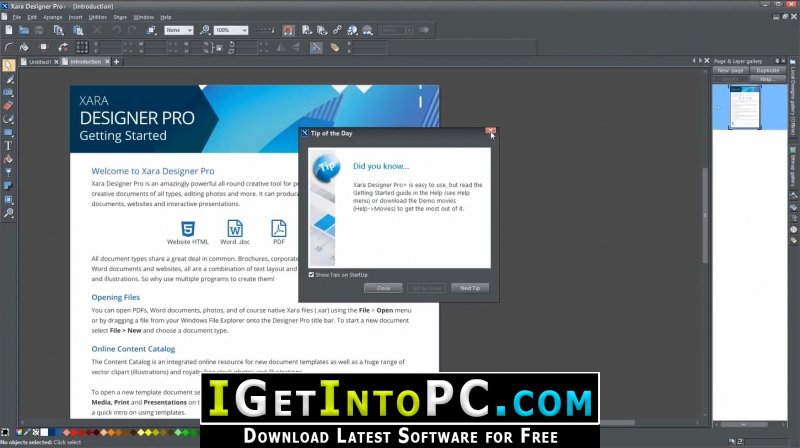Select the Fill bucket tool
Screen dimensions: 800x448
tap(8, 159)
